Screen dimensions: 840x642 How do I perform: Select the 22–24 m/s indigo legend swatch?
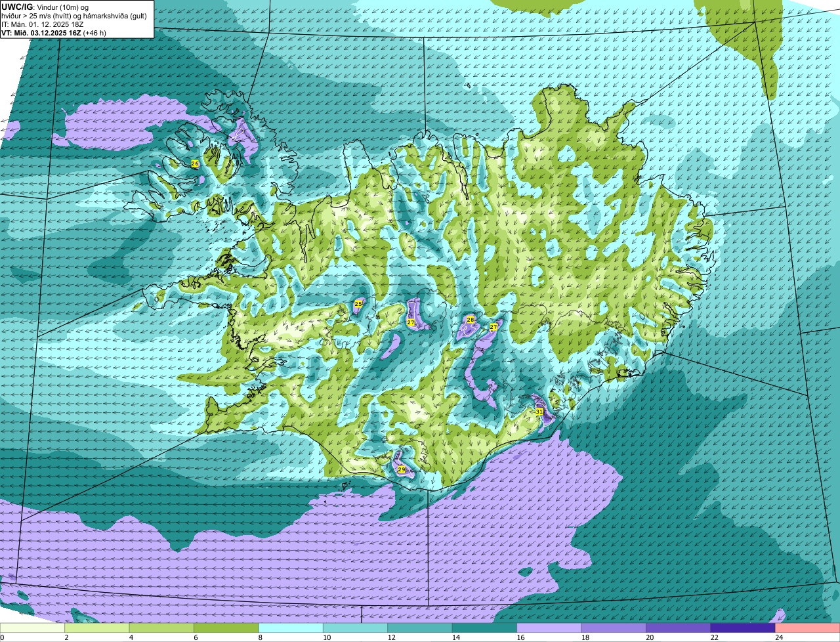(x=743, y=628)
